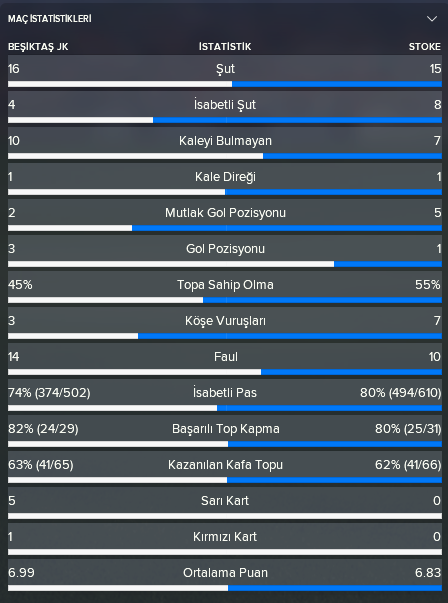
Task: Click the Sarı Kart statistic label
Action: click(x=225, y=501)
